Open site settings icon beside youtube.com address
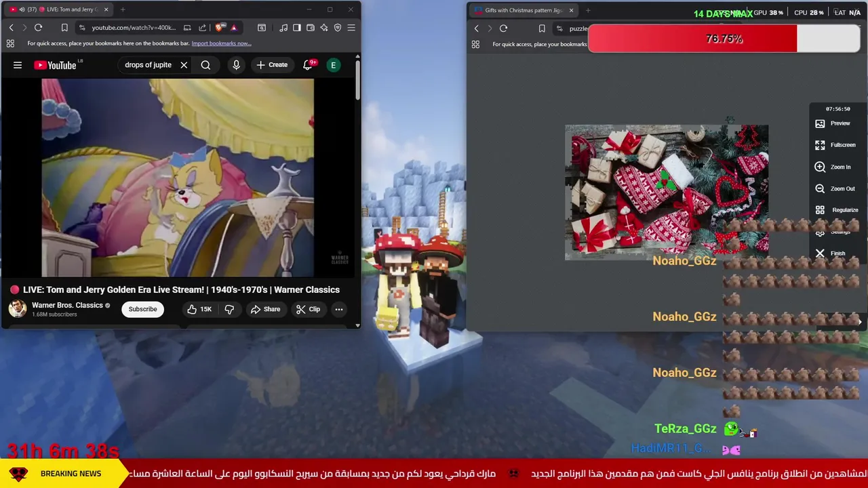Image resolution: width=868 pixels, height=488 pixels. pyautogui.click(x=81, y=28)
